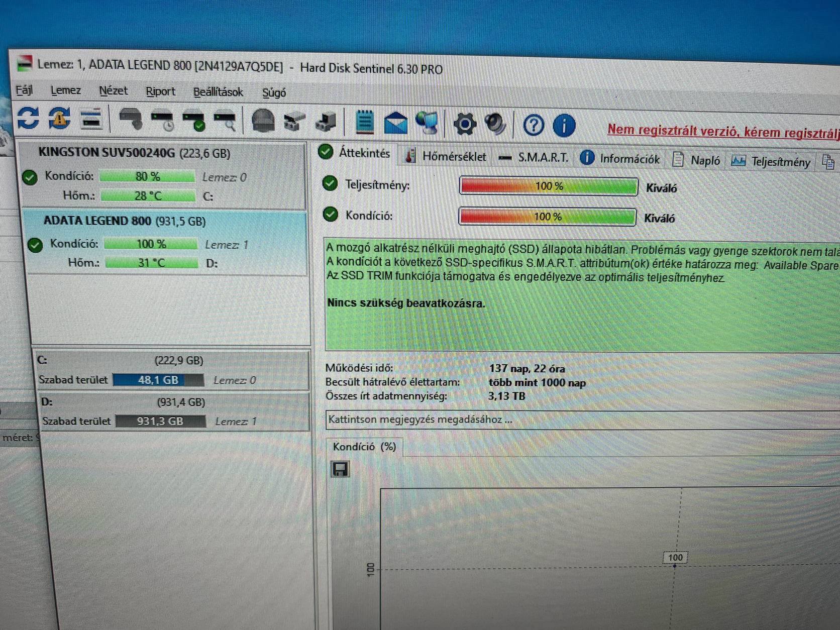This screenshot has height=630, width=840.
Task: Open the Súgó menu
Action: tap(274, 93)
